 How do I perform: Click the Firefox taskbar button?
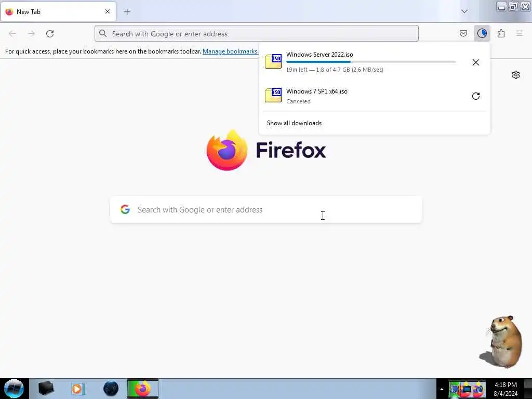tap(143, 389)
